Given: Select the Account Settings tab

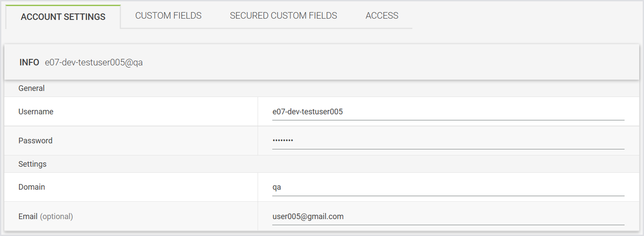Looking at the screenshot, I should (x=63, y=17).
